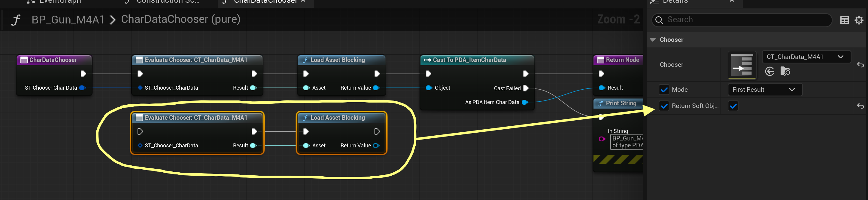Reset Chooser property to default arrow
868x200 pixels.
coord(860,65)
